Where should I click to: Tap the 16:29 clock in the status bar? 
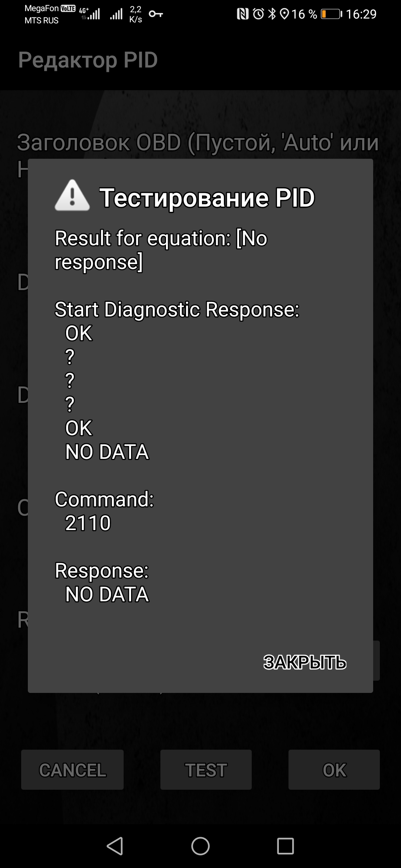pyautogui.click(x=361, y=14)
